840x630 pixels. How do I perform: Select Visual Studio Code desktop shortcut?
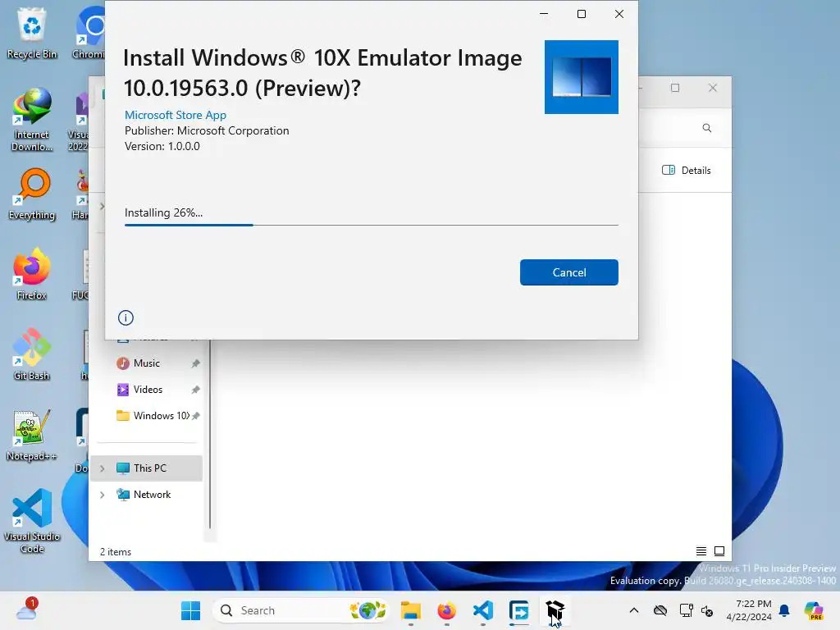32,521
